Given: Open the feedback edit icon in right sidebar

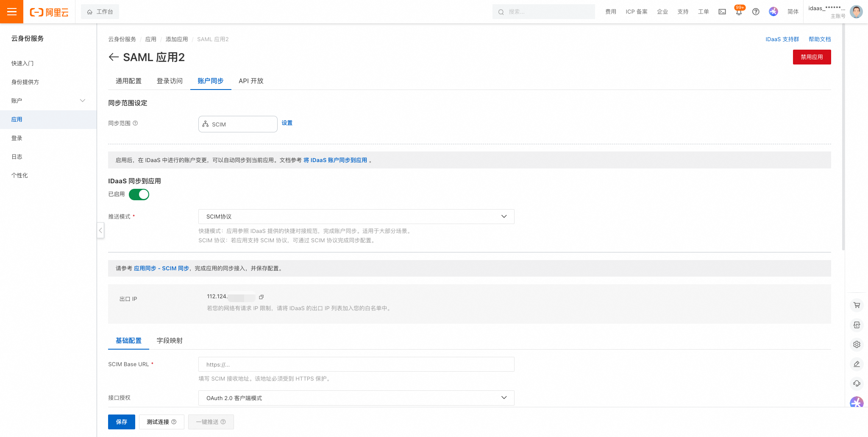Looking at the screenshot, I should pyautogui.click(x=857, y=364).
